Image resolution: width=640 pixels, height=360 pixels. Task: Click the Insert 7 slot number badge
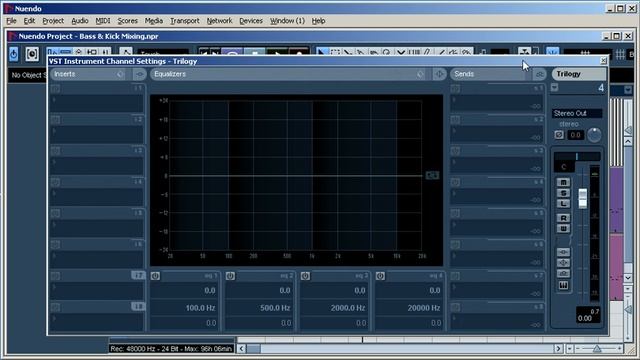point(138,276)
